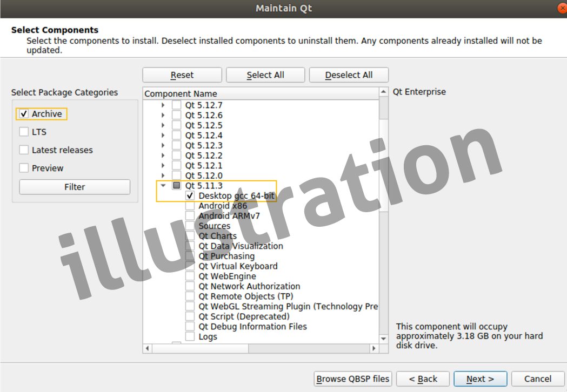The image size is (567, 392).
Task: Check the Qt 5.12.3 checkbox
Action: click(176, 145)
